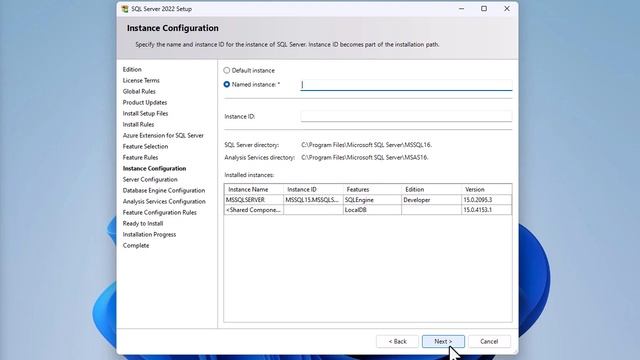
Task: Click the MSSQL15.MSSQLS... instance ID cell
Action: pyautogui.click(x=313, y=200)
